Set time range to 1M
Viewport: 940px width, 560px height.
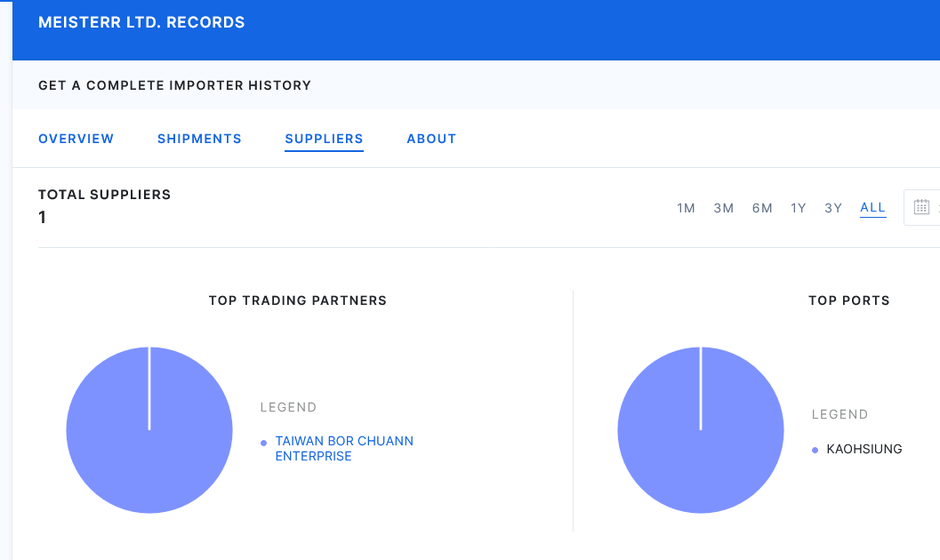(686, 208)
